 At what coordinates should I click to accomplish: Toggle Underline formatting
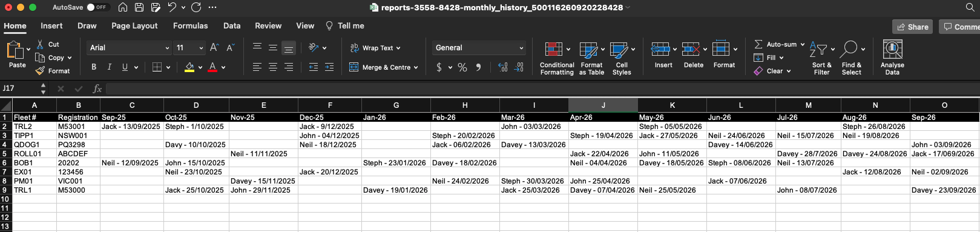pyautogui.click(x=125, y=67)
